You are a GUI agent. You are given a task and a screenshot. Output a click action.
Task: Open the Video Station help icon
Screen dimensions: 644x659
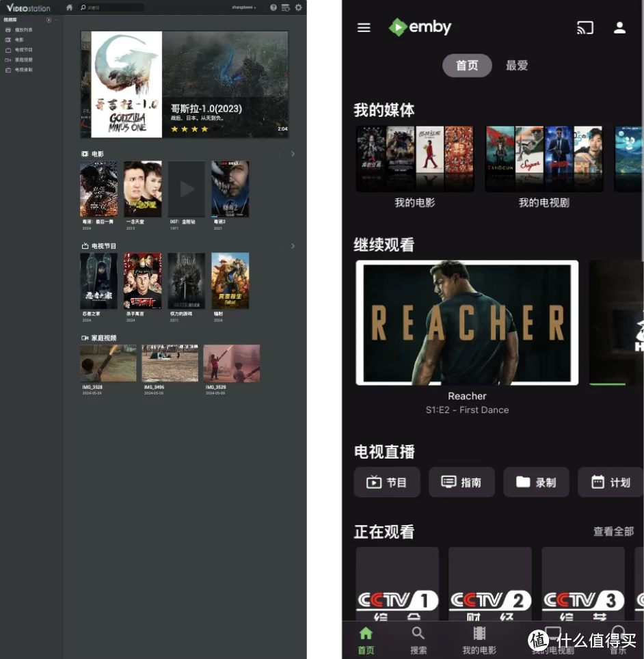tap(273, 8)
